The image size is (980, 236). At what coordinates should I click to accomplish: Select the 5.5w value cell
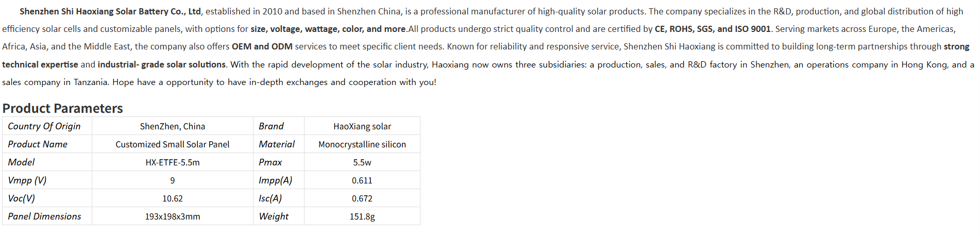tap(362, 162)
